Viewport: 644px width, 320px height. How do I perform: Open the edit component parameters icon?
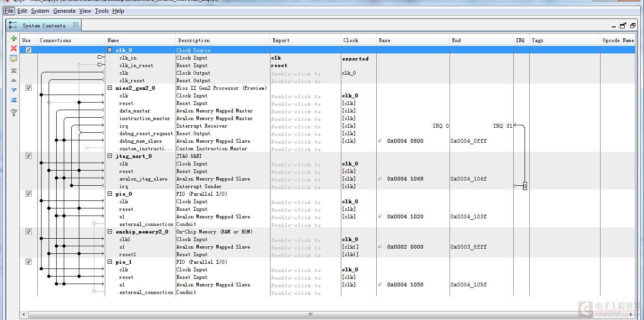pyautogui.click(x=14, y=59)
